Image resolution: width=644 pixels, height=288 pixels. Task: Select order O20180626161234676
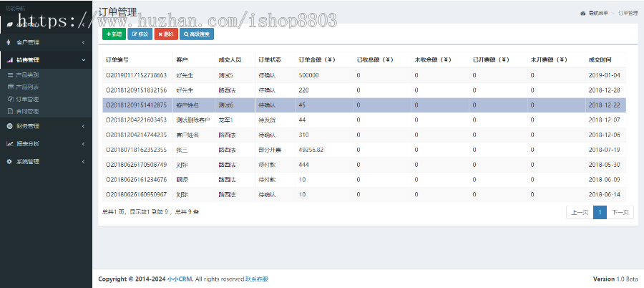pos(137,179)
